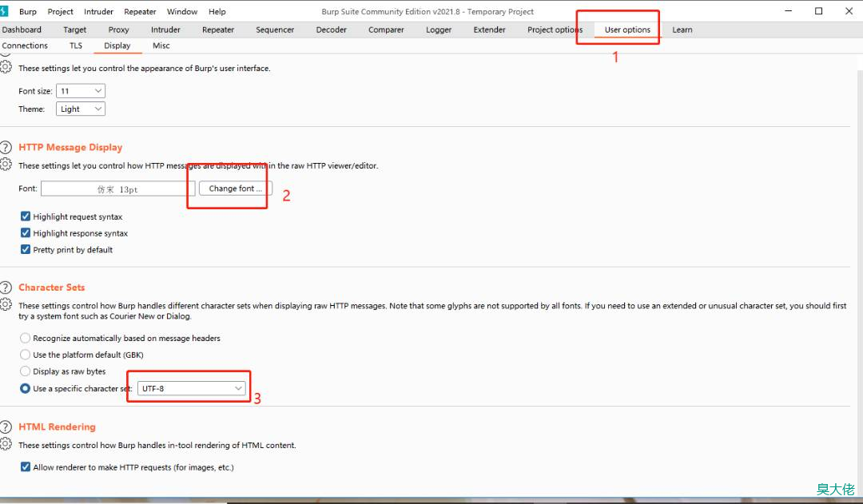Viewport: 863px width, 504px height.
Task: Open gear options for Character Sets
Action: coord(6,304)
